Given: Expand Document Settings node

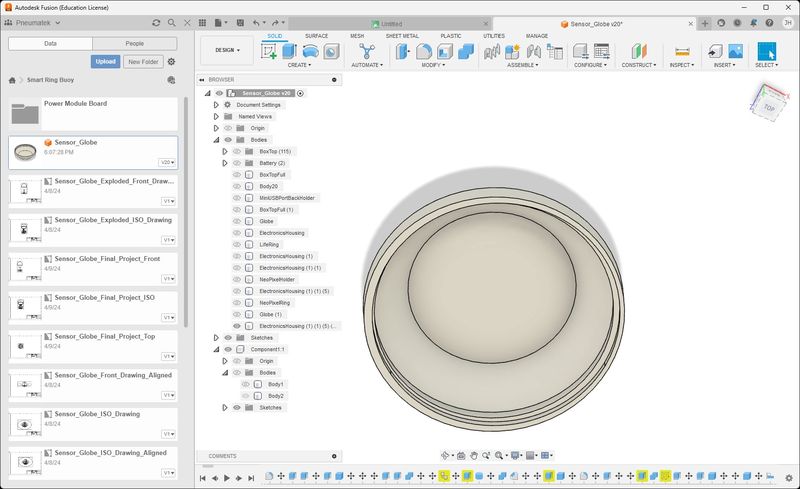Looking at the screenshot, I should coord(216,105).
